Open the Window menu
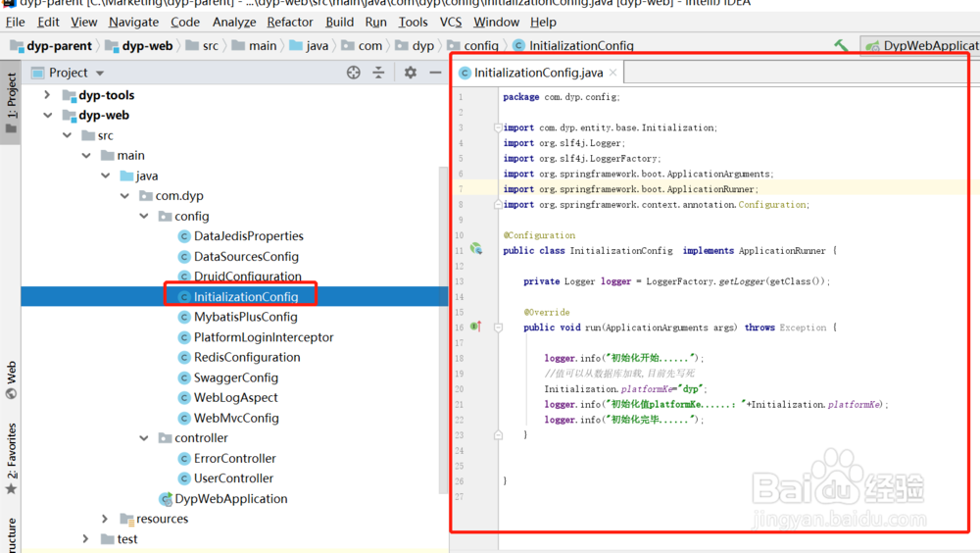 (496, 22)
